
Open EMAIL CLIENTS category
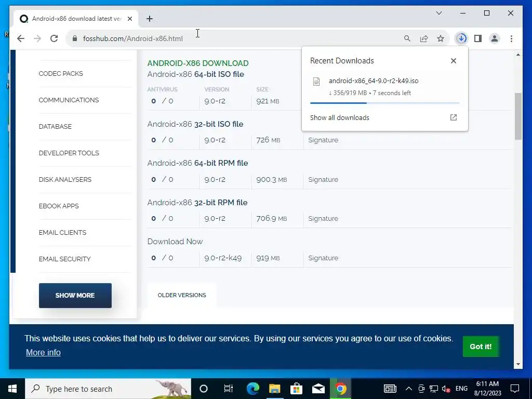62,232
